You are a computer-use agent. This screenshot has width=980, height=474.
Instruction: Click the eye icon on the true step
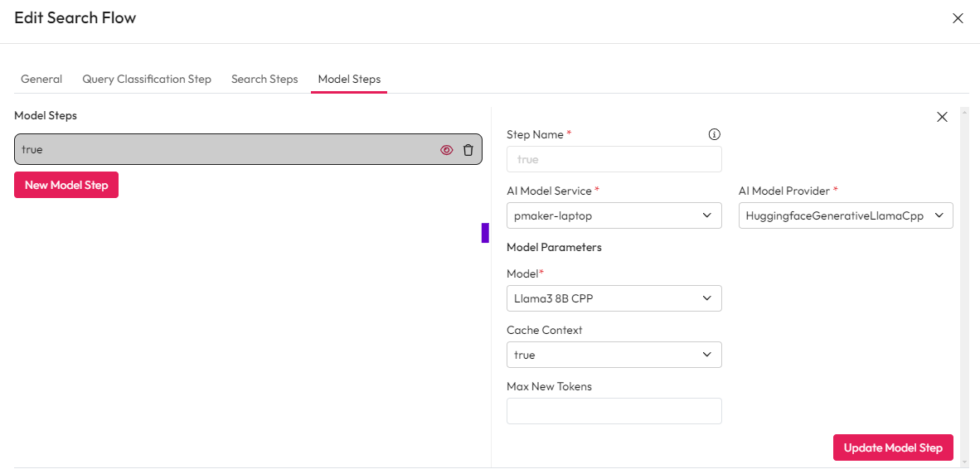click(446, 150)
